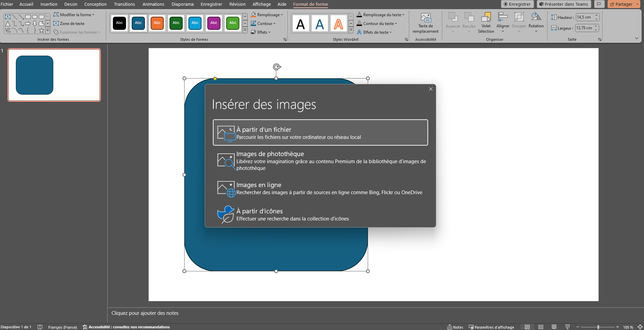The width and height of the screenshot is (644, 330).
Task: Click the zoom slider handle
Action: point(598,327)
